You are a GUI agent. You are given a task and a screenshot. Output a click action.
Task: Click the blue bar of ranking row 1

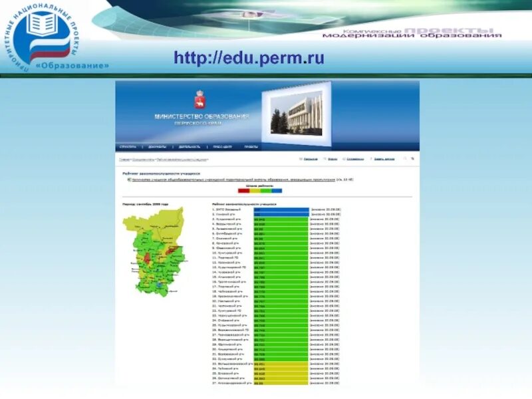(281, 209)
